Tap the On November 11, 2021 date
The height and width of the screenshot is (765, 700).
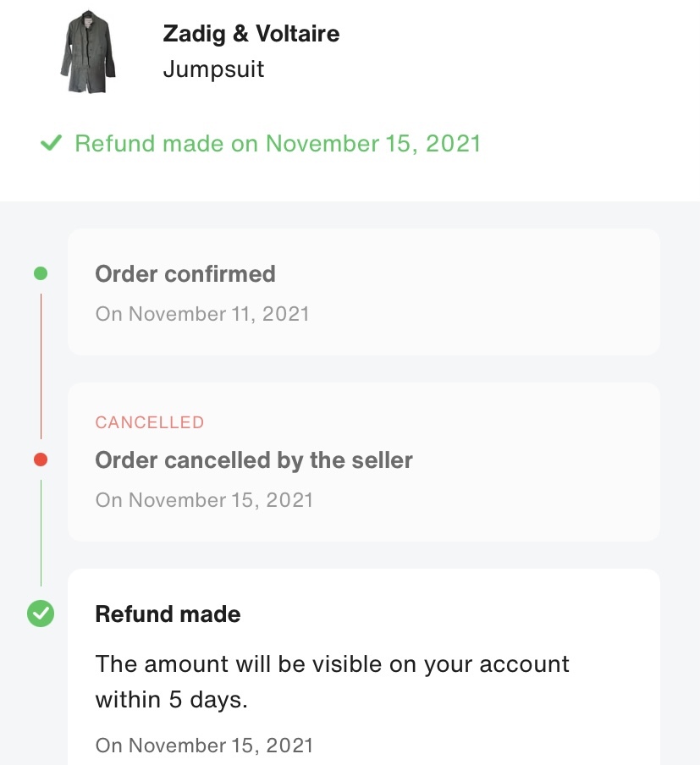202,314
